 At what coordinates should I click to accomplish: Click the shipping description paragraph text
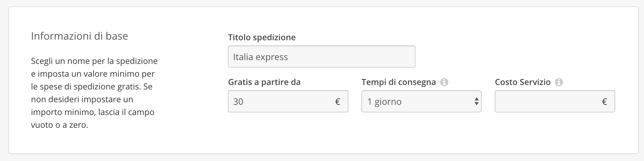pyautogui.click(x=94, y=93)
